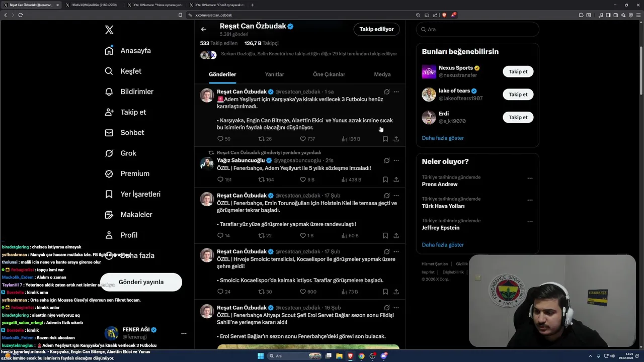644x362 pixels.
Task: Go to the Takip et page in sidebar
Action: coord(125,112)
